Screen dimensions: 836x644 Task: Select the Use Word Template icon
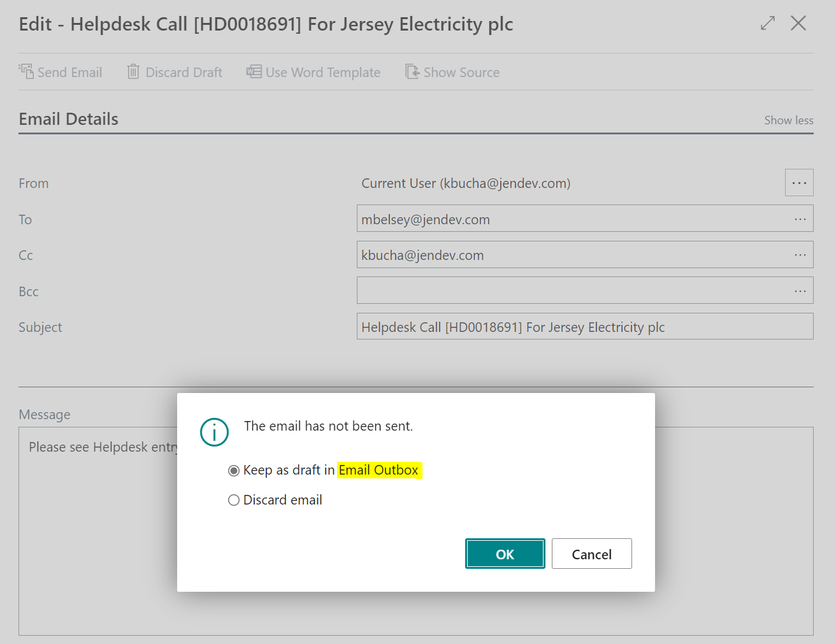coord(254,71)
